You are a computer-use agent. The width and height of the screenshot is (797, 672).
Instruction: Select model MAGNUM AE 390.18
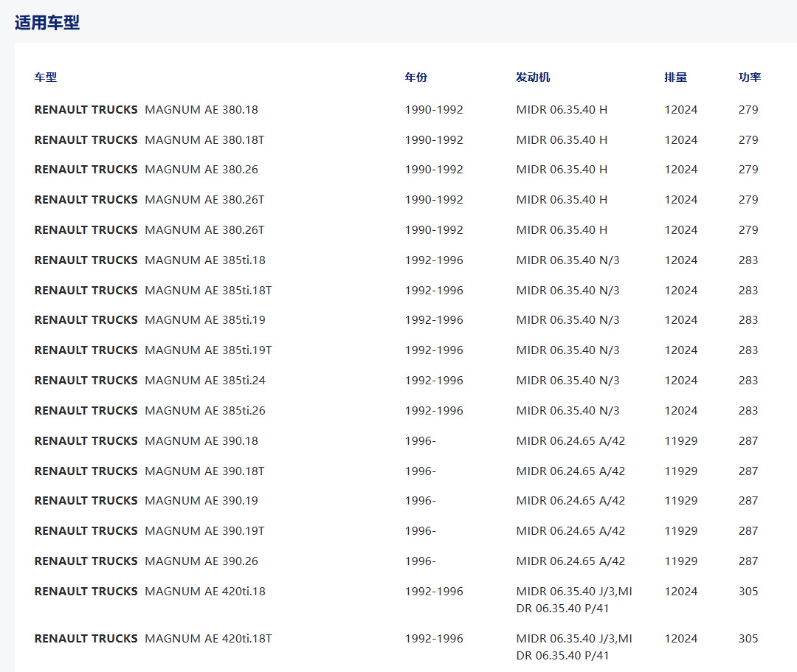point(201,441)
